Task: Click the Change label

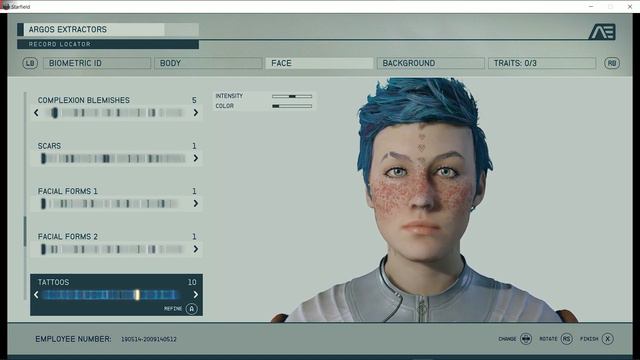Action: (507, 339)
